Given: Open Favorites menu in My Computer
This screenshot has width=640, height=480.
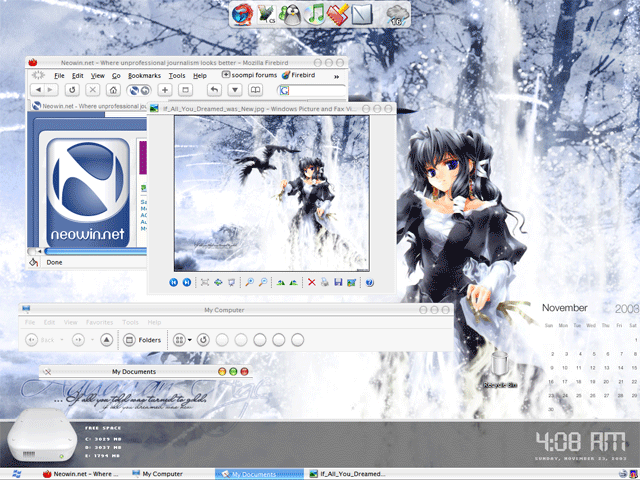Looking at the screenshot, I should coord(99,323).
